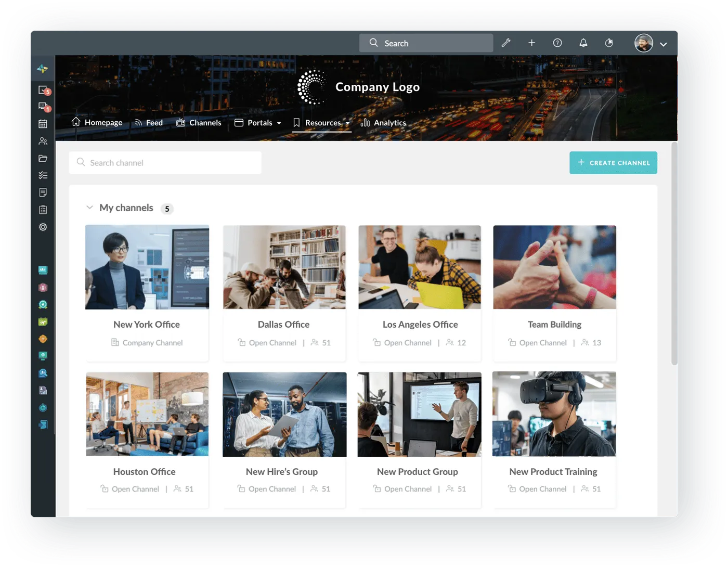728x567 pixels.
Task: Click the user avatar picture
Action: 644,43
